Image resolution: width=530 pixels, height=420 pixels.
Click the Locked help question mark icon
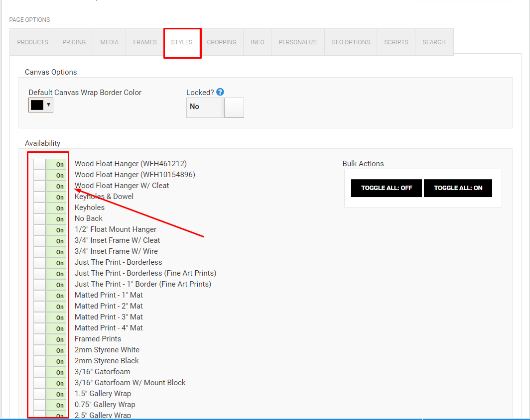click(x=220, y=92)
